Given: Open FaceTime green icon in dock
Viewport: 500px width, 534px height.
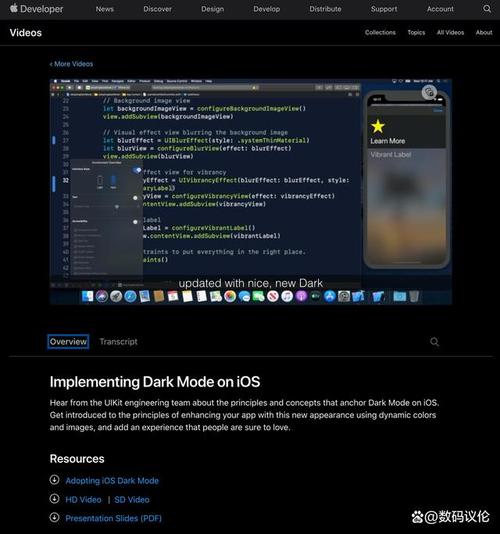Looking at the screenshot, I should [259, 296].
